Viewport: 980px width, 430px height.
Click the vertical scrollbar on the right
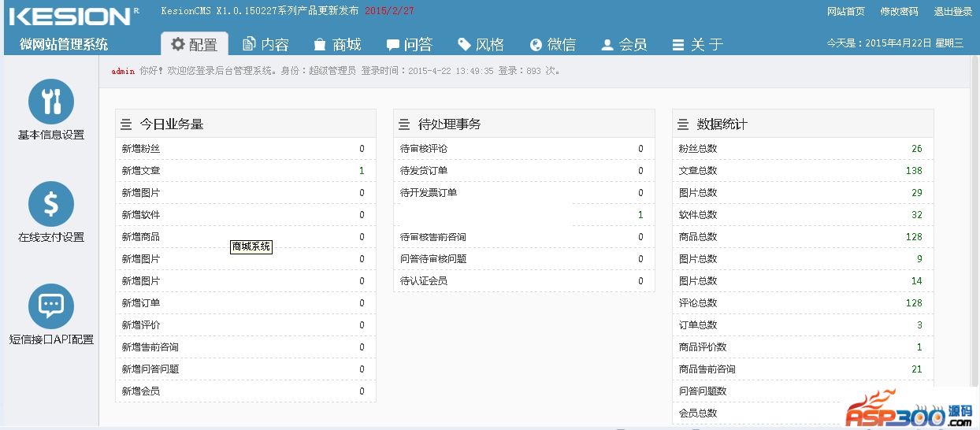974,236
